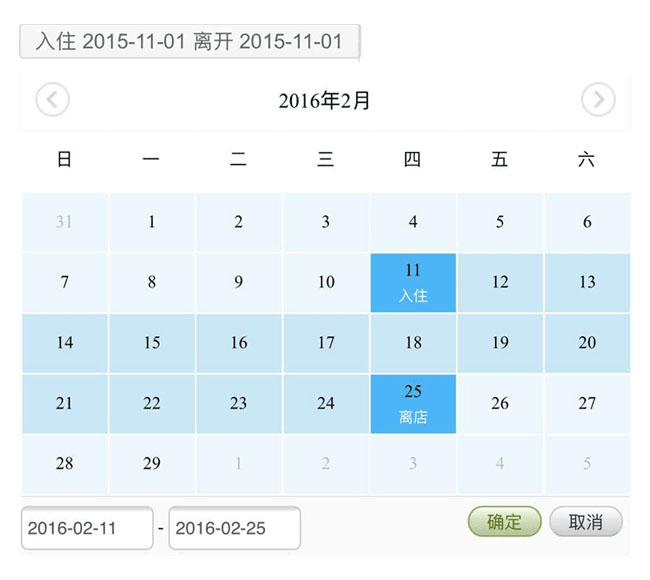Image resolution: width=650 pixels, height=580 pixels.
Task: Select the grayed-out 5 of next month
Action: 587,464
